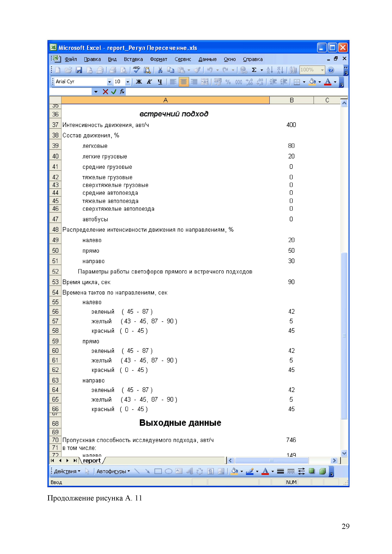Cancel entry with red X icon
392x554 pixels.
(105, 92)
